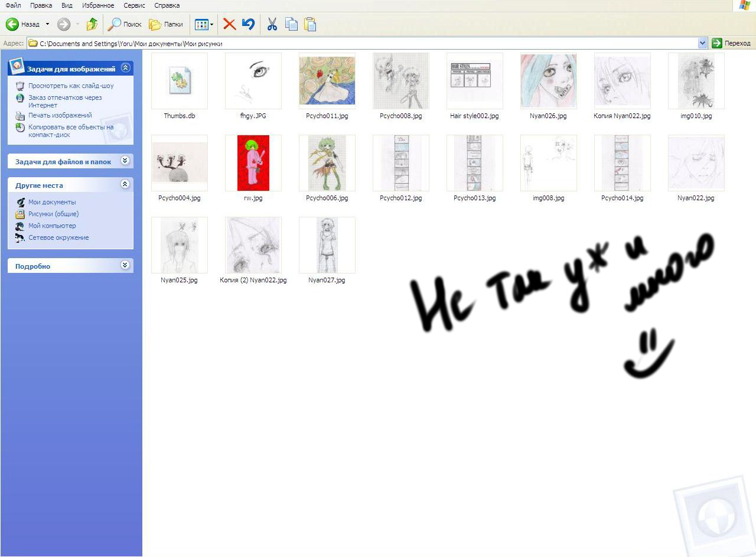756x557 pixels.
Task: Open the Справка menu
Action: tap(167, 5)
